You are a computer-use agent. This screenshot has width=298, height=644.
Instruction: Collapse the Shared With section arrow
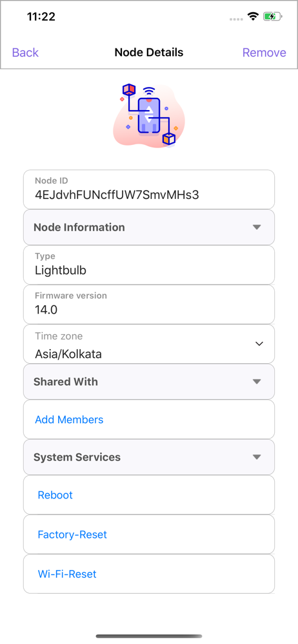[257, 381]
